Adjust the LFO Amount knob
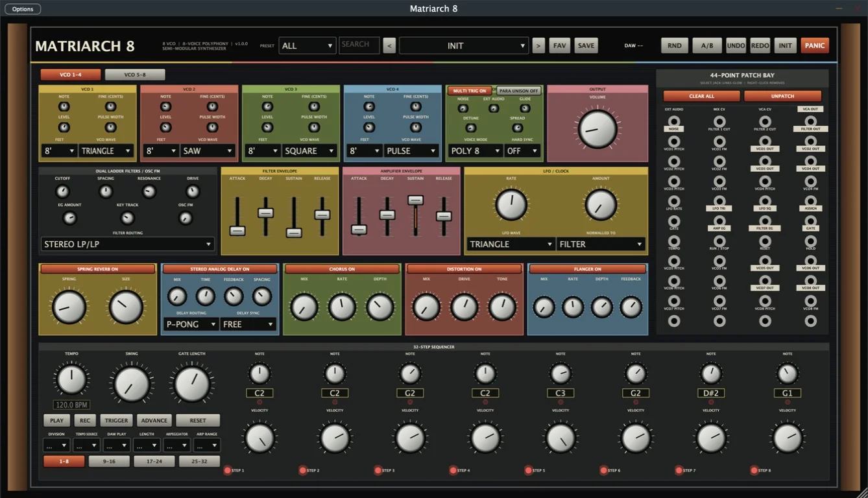 pyautogui.click(x=601, y=204)
